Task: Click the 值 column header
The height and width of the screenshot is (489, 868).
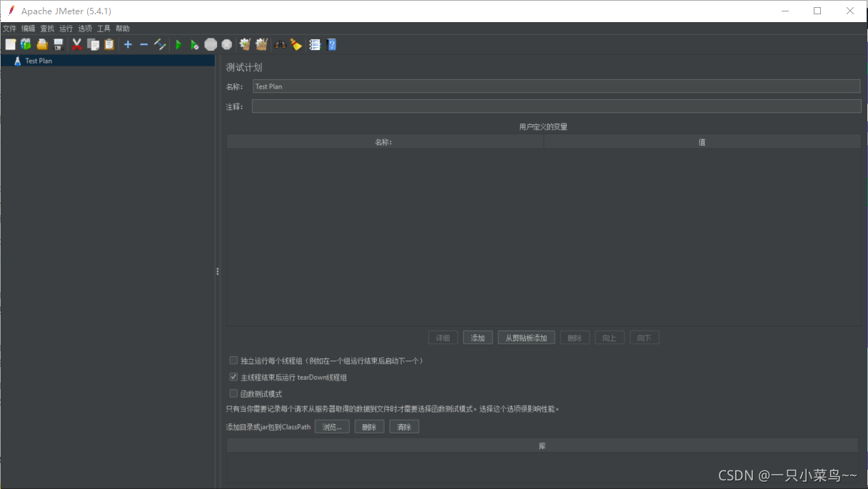Action: coord(702,142)
